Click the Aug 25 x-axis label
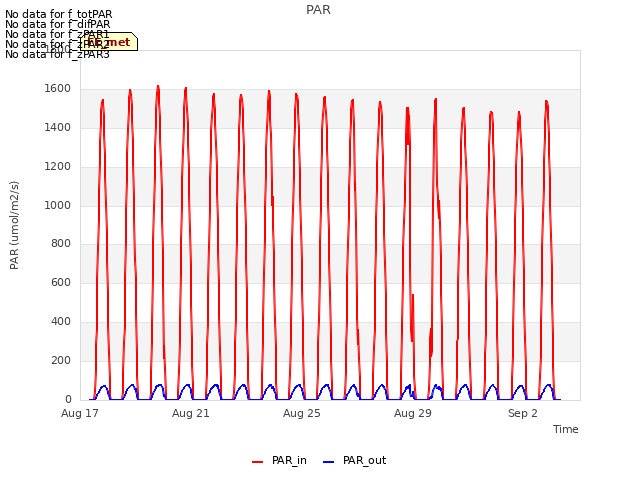The image size is (640, 480). tap(302, 413)
